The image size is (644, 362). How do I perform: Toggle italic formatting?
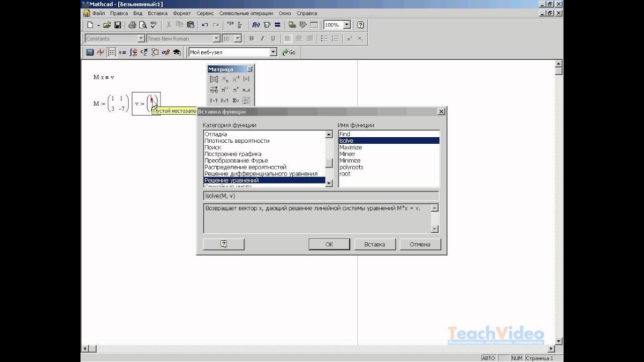(x=262, y=38)
